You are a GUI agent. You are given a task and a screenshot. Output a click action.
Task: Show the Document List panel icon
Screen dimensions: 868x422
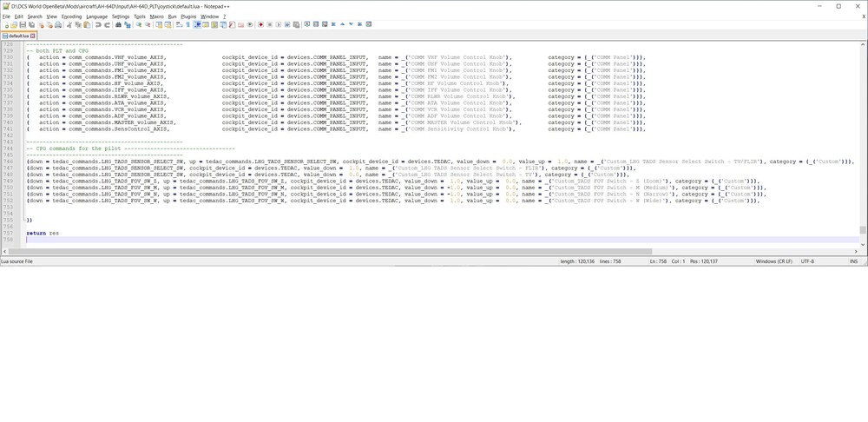coord(223,24)
